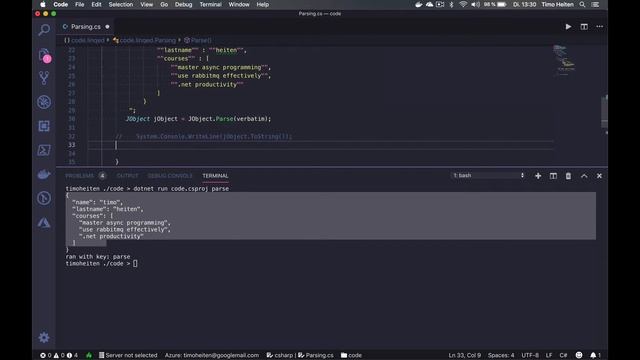Open the Go menu
This screenshot has height=360, width=640.
tap(164, 4)
